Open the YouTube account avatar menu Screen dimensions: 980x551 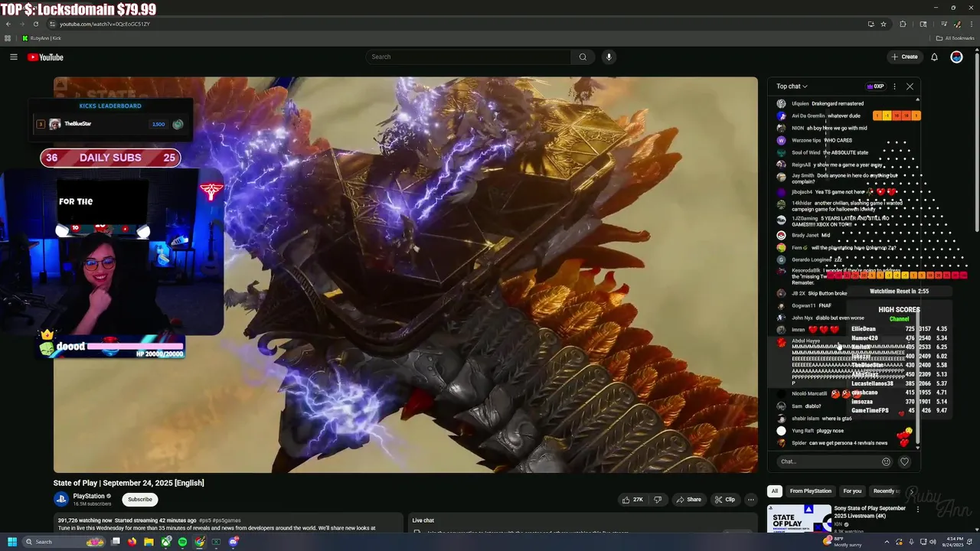tap(956, 57)
